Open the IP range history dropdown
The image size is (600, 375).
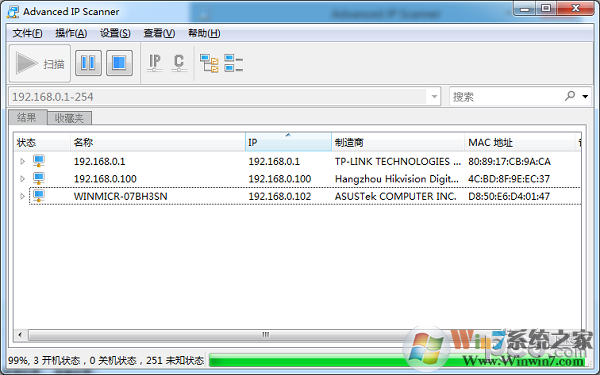[x=434, y=97]
